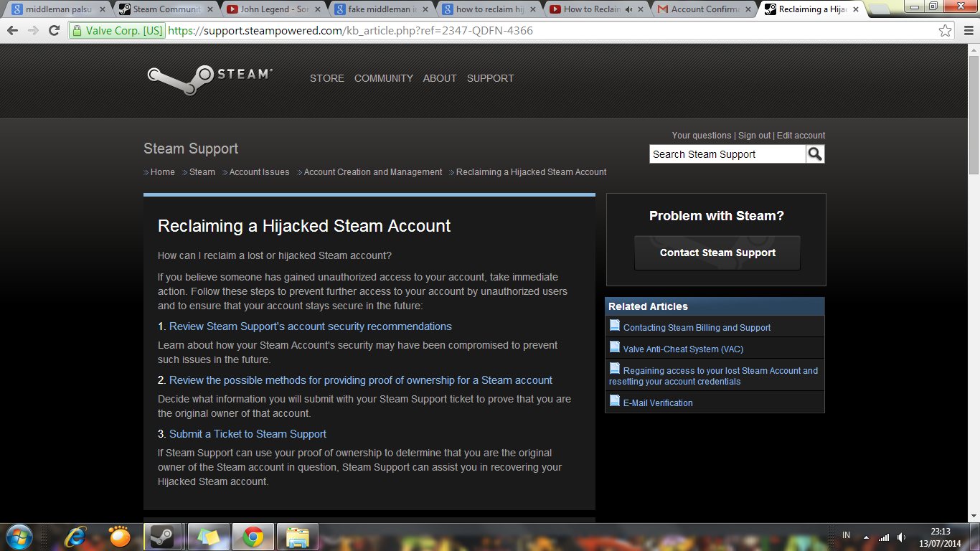
Task: Open Account Issues in the breadcrumb
Action: 259,172
